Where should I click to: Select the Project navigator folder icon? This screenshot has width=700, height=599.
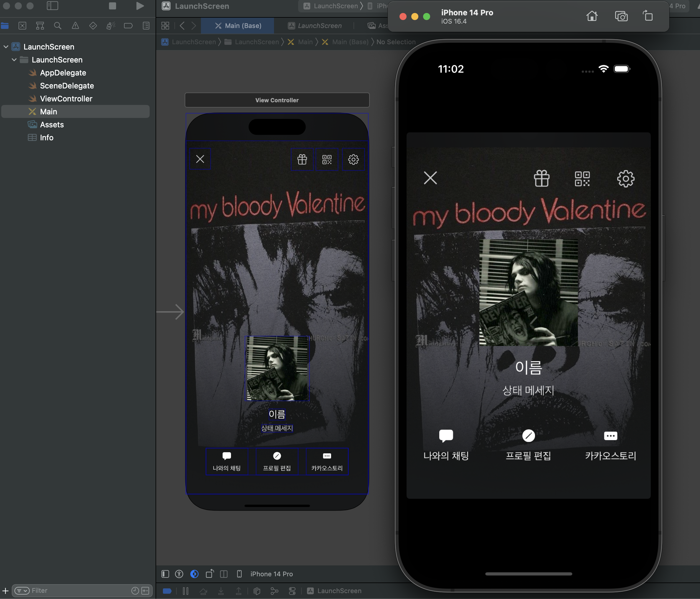(x=5, y=26)
